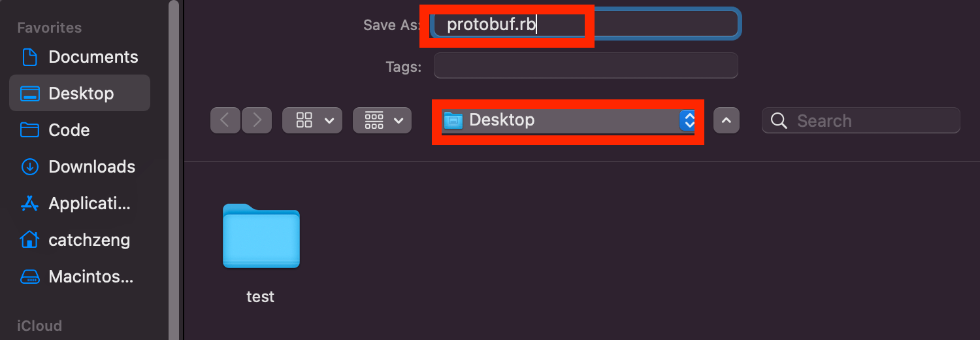Click the Tags input field
Screen dimensions: 980x340
tap(586, 65)
